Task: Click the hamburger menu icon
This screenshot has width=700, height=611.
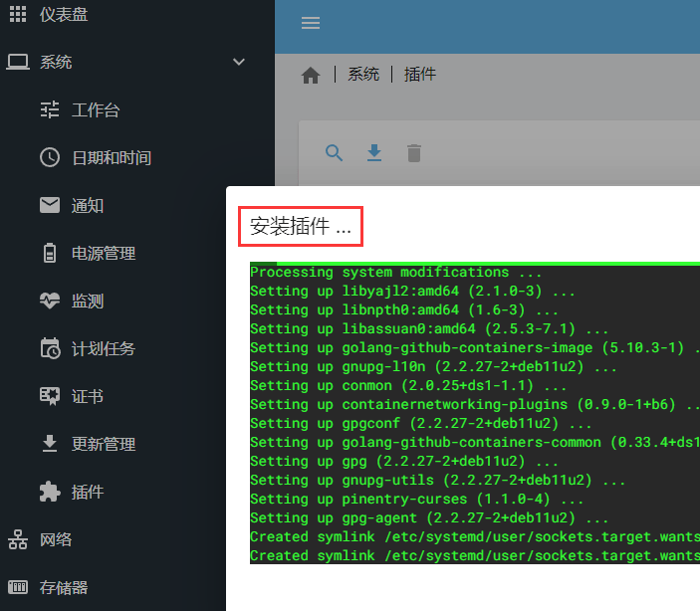Action: (311, 23)
